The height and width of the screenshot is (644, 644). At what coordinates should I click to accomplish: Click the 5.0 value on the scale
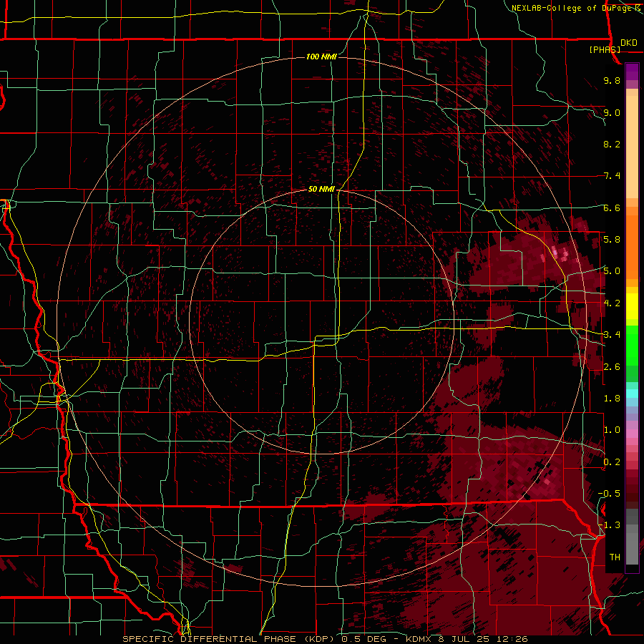[x=612, y=271]
